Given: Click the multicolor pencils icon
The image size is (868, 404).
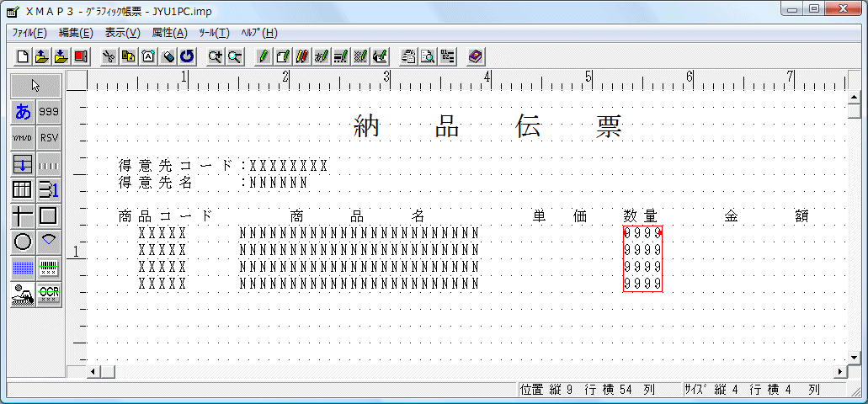Looking at the screenshot, I should [302, 56].
